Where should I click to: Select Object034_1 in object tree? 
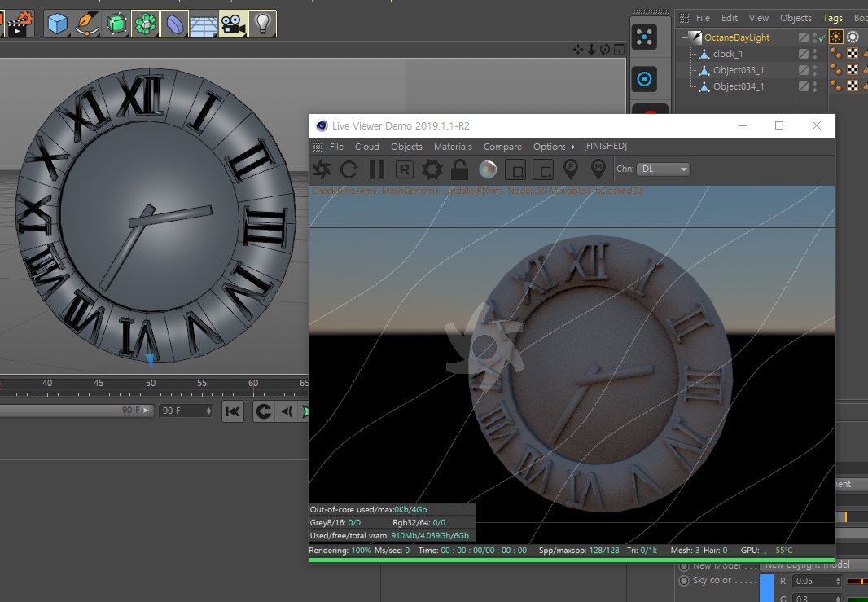tap(739, 86)
